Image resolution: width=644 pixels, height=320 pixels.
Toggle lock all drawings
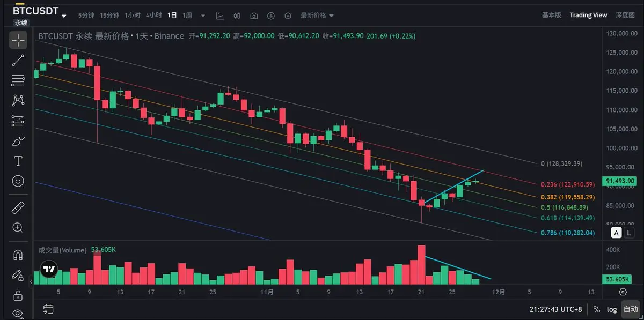click(x=18, y=295)
